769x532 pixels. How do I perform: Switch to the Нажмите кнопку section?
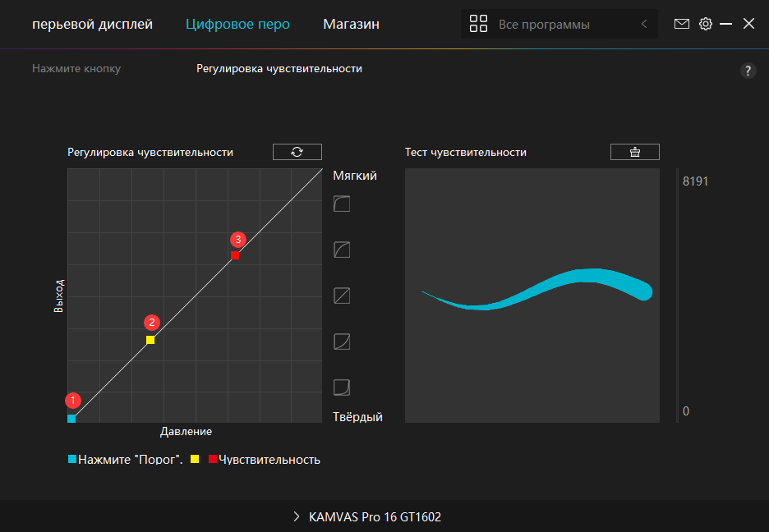pyautogui.click(x=76, y=69)
